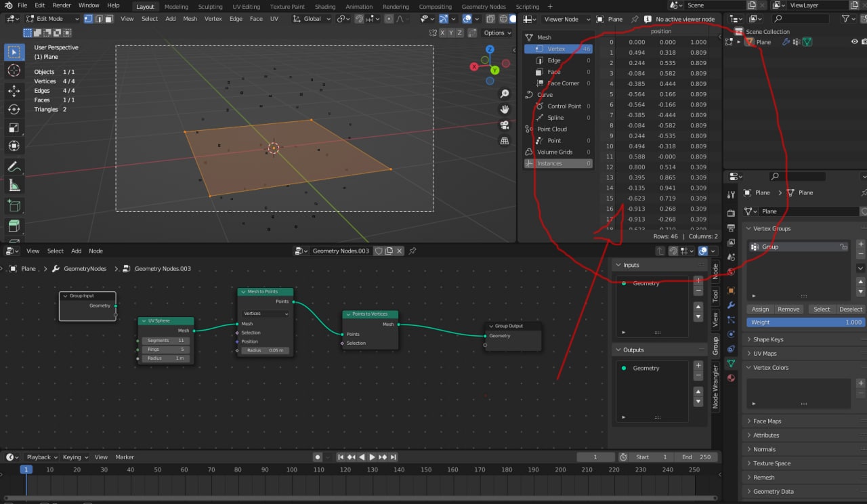Select the Cursor tool in viewport toolbar

coord(14,71)
